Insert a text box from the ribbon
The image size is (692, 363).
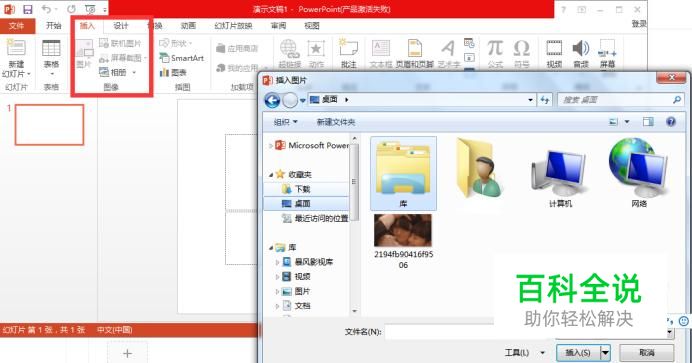[380, 49]
